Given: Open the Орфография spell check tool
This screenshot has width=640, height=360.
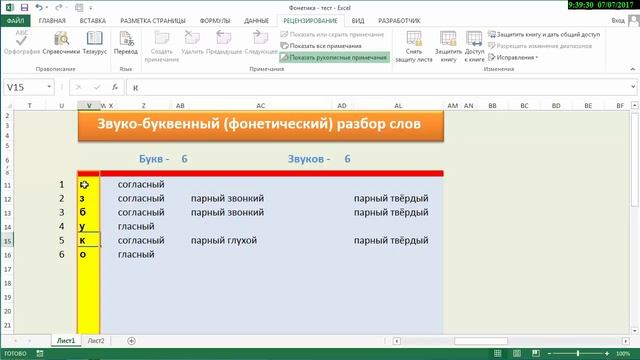Looking at the screenshot, I should coord(22,42).
